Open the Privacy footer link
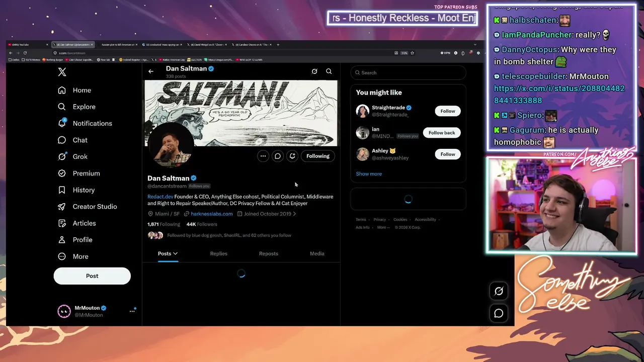 tap(379, 220)
